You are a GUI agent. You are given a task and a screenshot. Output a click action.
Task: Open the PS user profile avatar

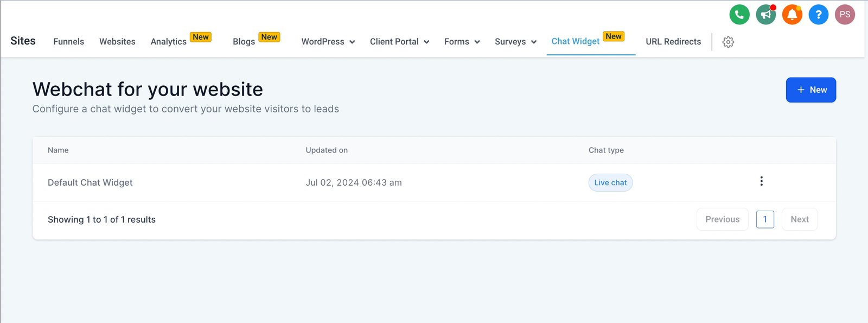click(x=845, y=15)
